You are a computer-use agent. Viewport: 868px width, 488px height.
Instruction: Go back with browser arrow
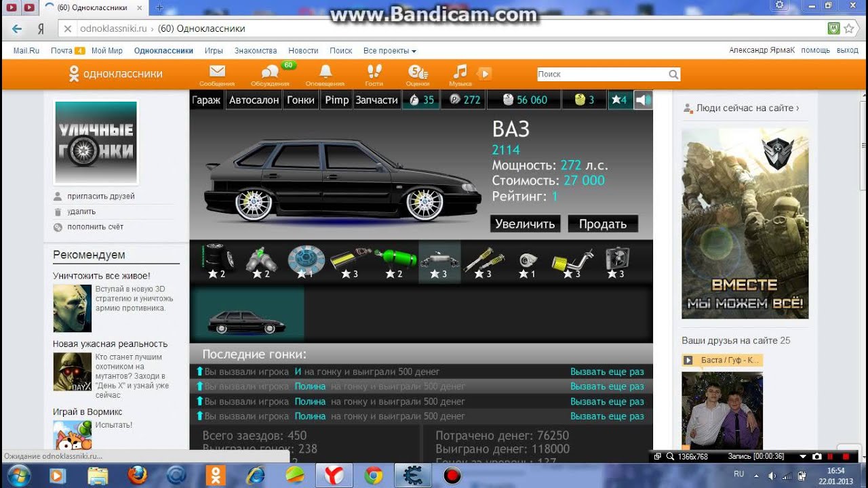[x=17, y=29]
